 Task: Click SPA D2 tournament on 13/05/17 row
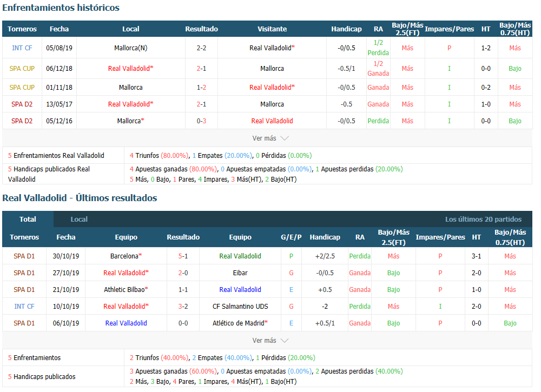coord(22,104)
